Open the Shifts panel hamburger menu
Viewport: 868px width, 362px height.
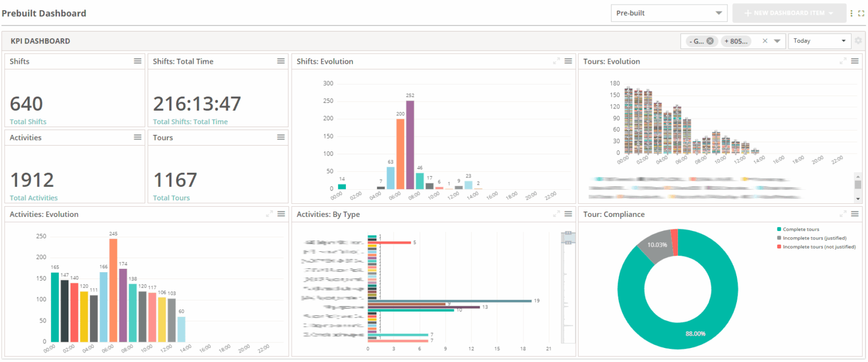(x=137, y=61)
